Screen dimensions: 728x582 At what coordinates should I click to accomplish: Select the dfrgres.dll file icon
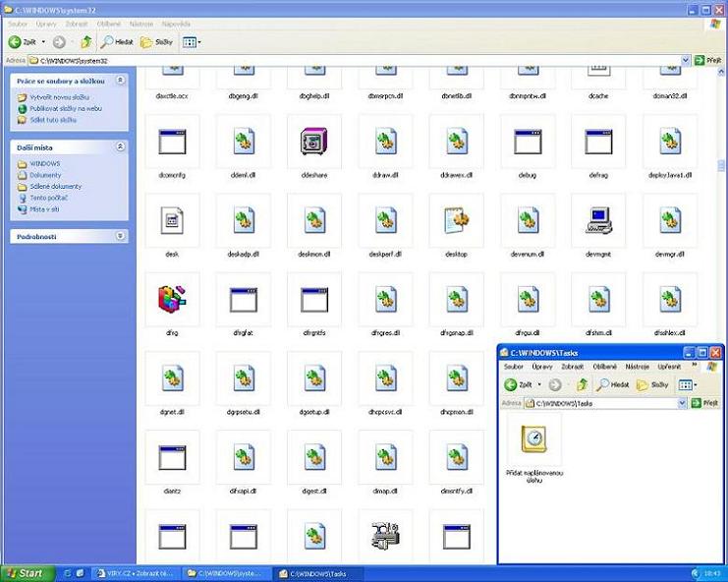tap(386, 299)
